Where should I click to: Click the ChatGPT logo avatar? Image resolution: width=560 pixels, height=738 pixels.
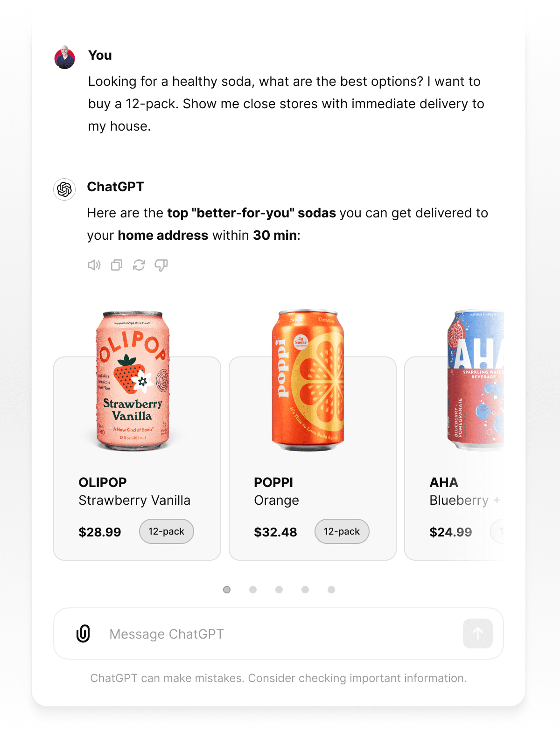64,189
